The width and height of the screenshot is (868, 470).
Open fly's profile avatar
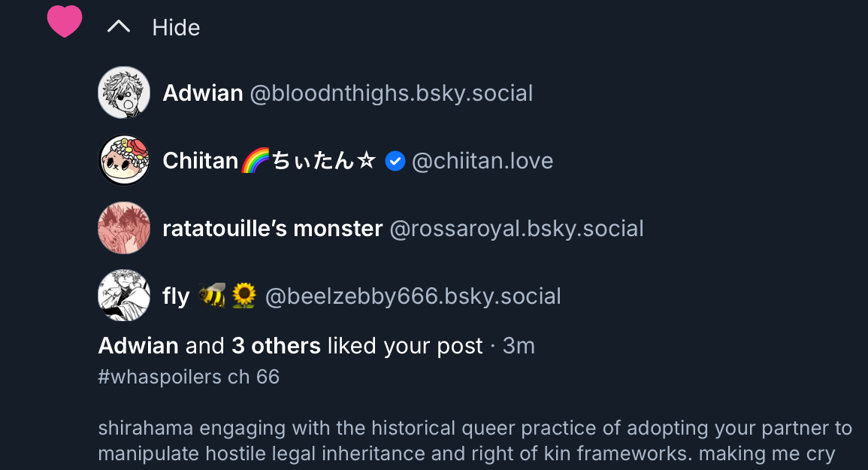coord(124,296)
